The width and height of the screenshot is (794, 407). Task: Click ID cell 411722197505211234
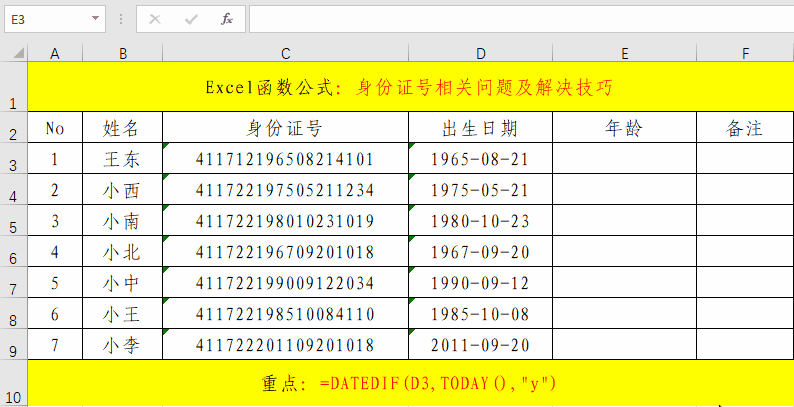coord(286,189)
